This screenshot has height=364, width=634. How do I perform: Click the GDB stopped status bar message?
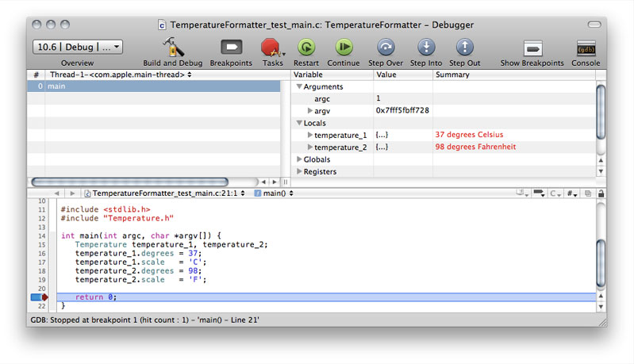coord(144,320)
